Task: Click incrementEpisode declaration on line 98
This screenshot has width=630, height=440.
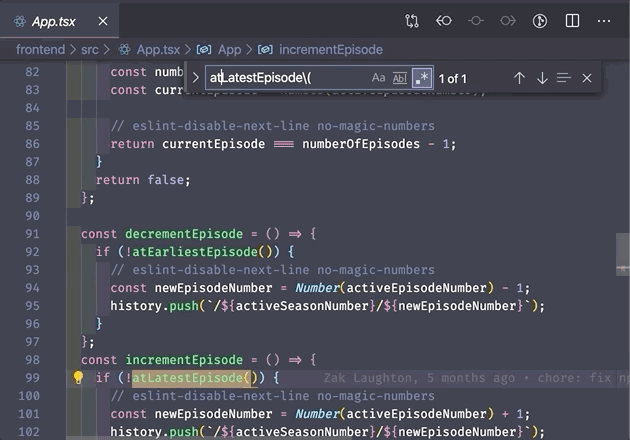Action: [184, 360]
